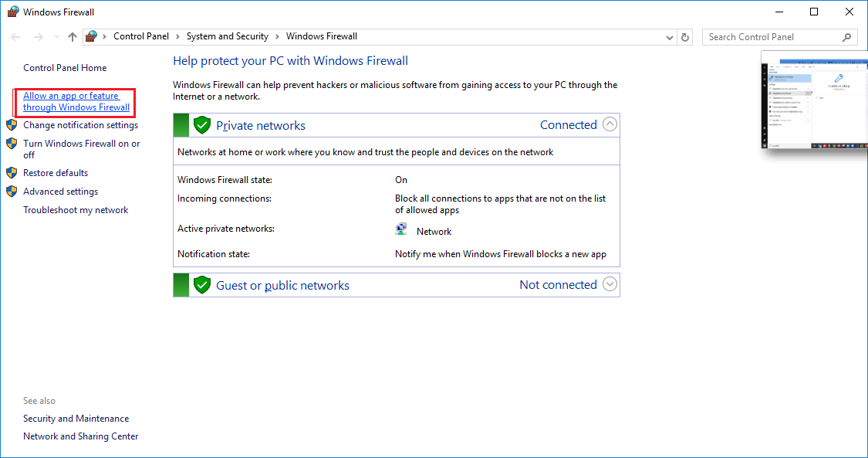This screenshot has height=458, width=868.
Task: Open Network and Sharing Center
Action: coord(81,436)
